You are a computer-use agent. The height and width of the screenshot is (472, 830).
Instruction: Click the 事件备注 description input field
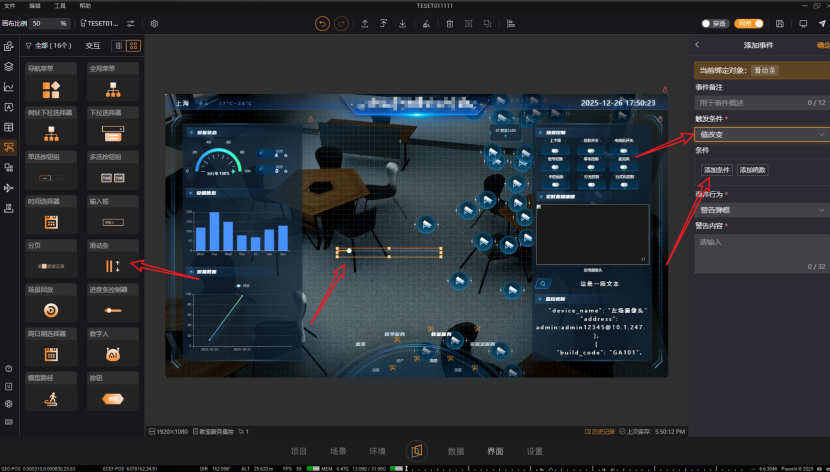(x=761, y=103)
